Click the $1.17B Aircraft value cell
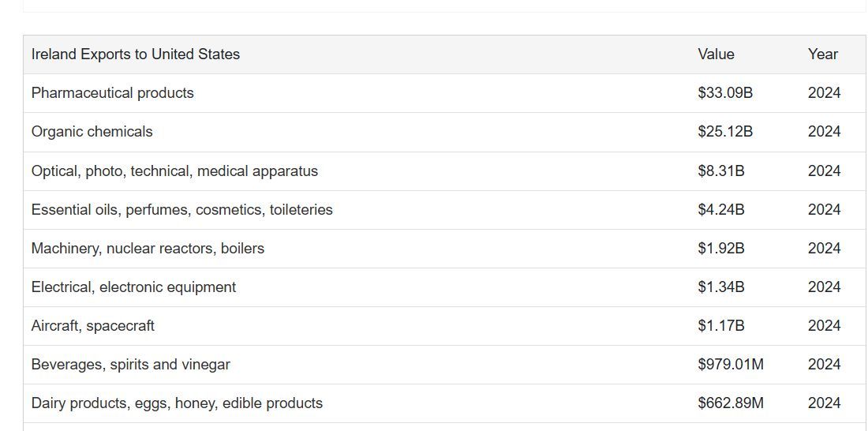 click(x=720, y=325)
